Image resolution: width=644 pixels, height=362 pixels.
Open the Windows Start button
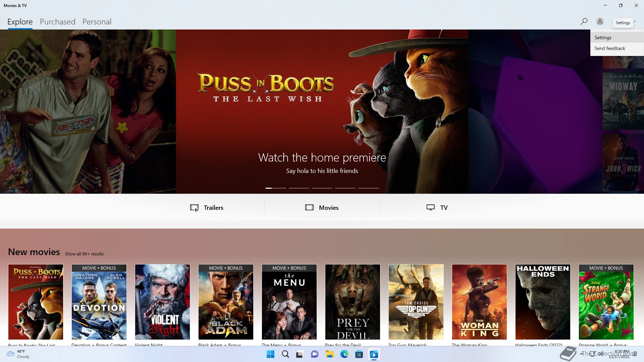(270, 354)
